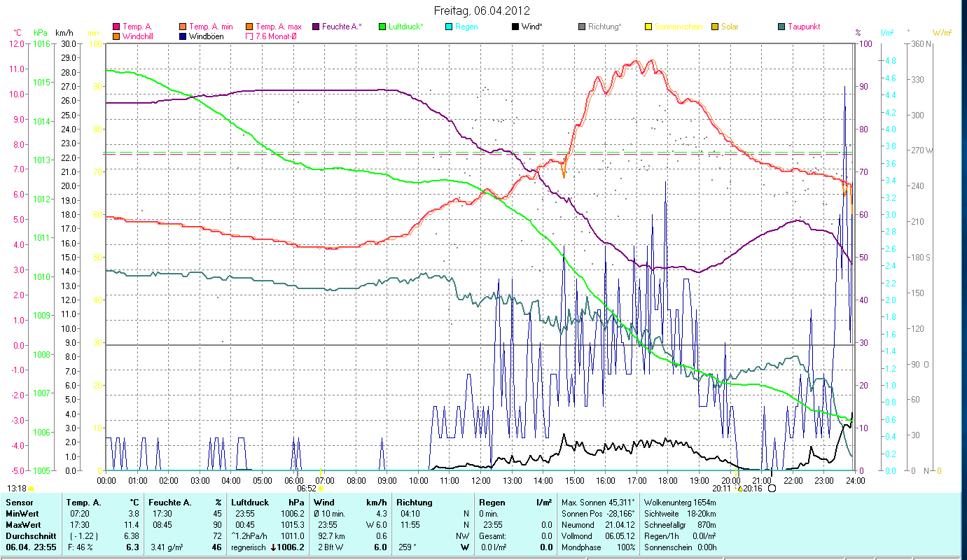Click the F: 46 % value
The height and width of the screenshot is (560, 967).
tap(81, 547)
